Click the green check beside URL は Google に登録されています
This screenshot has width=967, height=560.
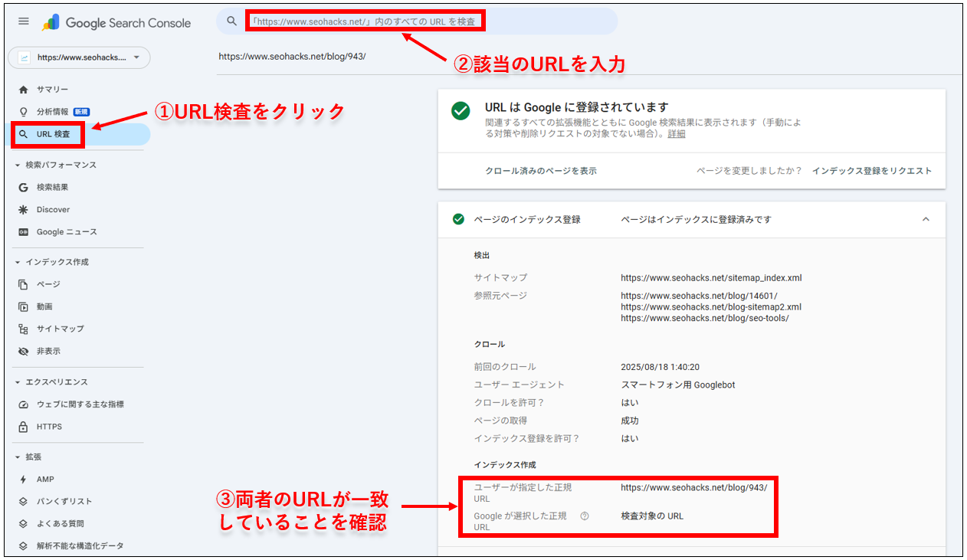[x=461, y=111]
